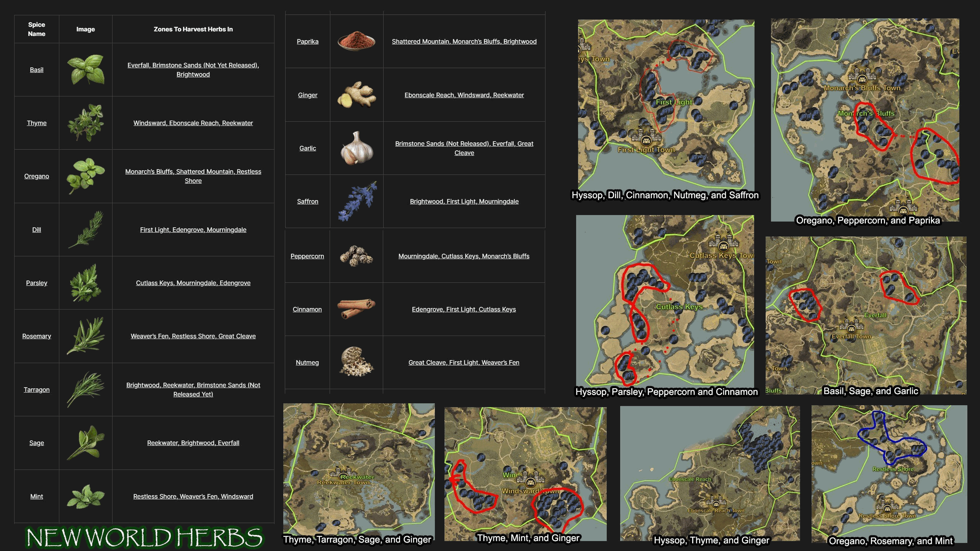Open "First Light, Edengrove, Mourningdale" zones link
Screen dimensions: 980x551
tap(193, 230)
